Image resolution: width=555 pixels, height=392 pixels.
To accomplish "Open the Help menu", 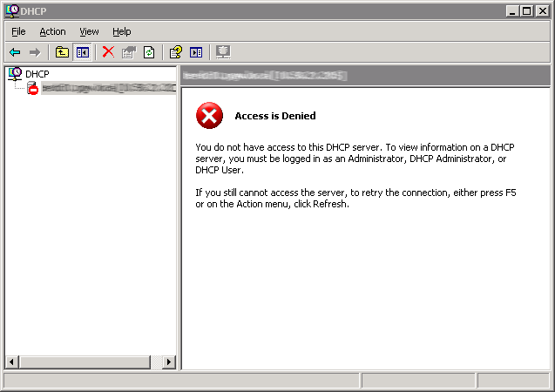I will (x=121, y=31).
